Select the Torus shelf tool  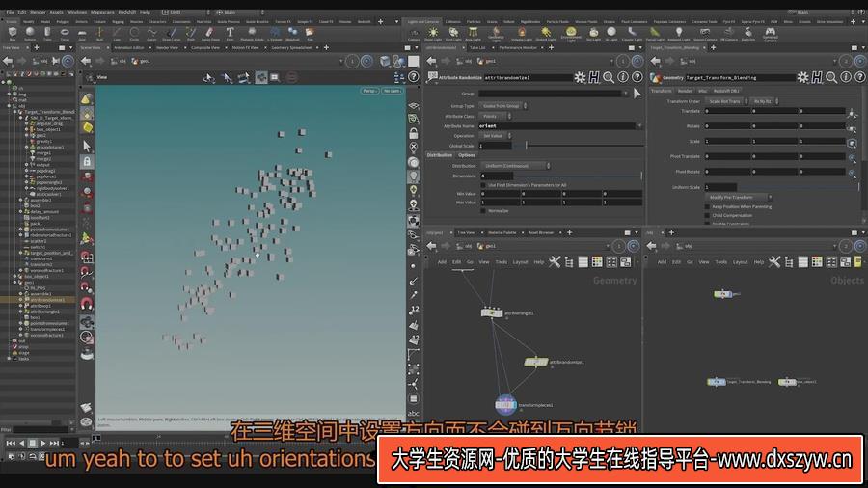(65, 33)
